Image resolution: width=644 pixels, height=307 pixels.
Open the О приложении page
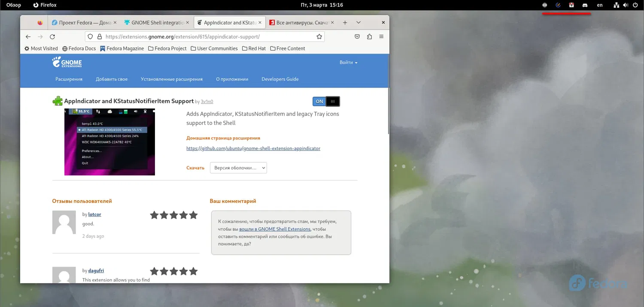tap(232, 79)
